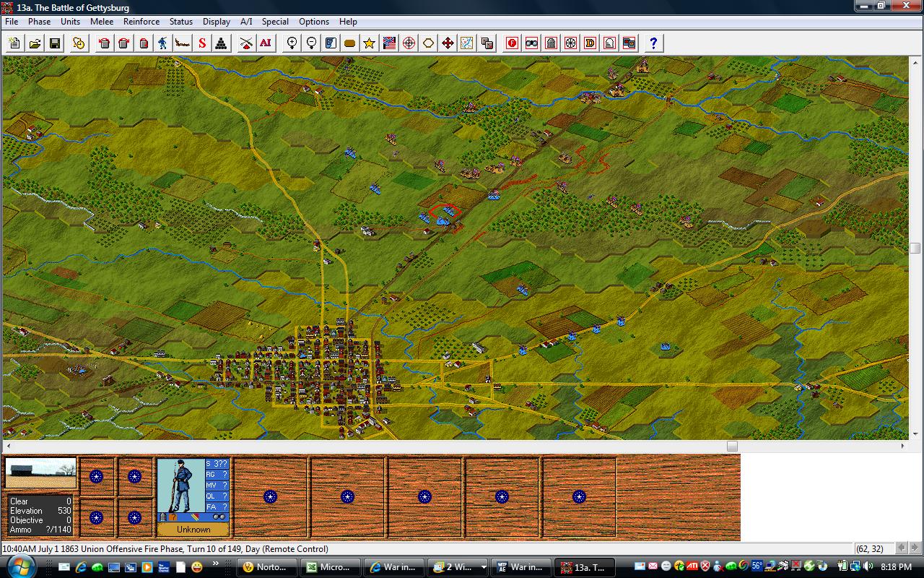Switch to the Norton taskbar button
The width and height of the screenshot is (924, 578).
click(x=267, y=567)
